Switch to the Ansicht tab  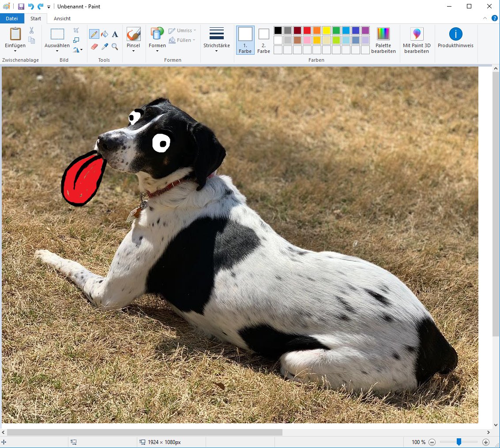[x=62, y=19]
